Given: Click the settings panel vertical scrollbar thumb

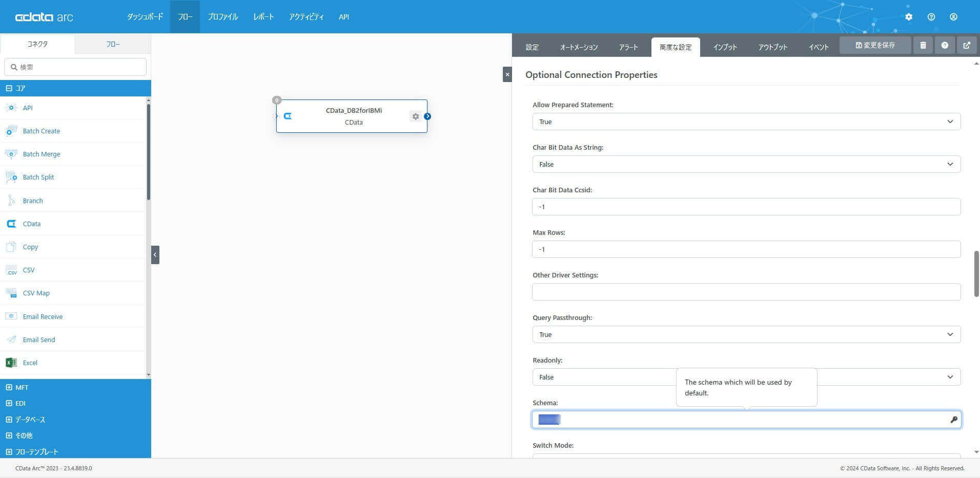Looking at the screenshot, I should [976, 274].
